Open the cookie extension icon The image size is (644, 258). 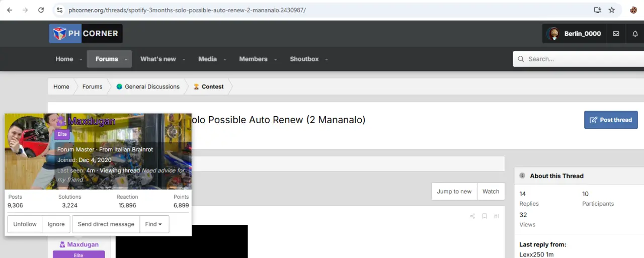[633, 10]
